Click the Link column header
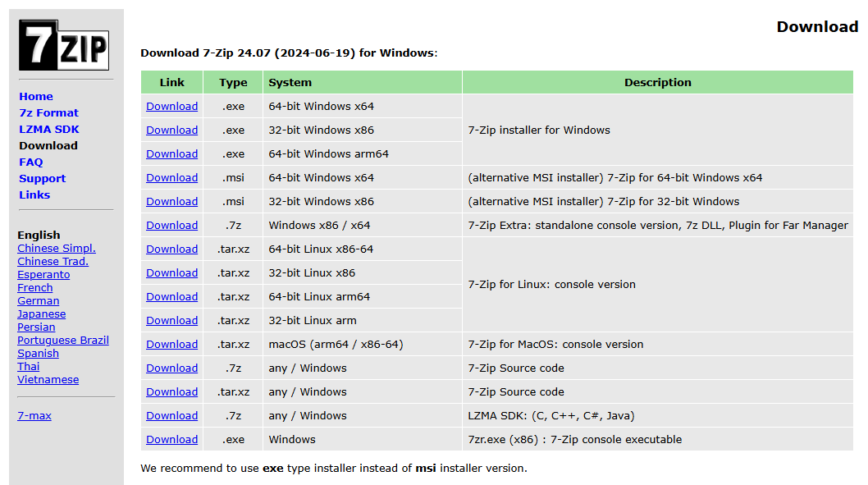 point(171,83)
